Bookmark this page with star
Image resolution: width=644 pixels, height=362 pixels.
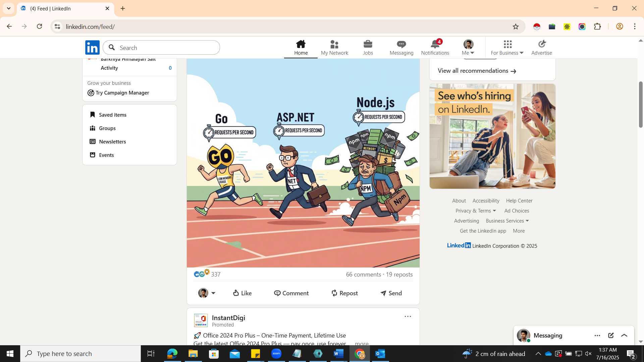[516, 26]
